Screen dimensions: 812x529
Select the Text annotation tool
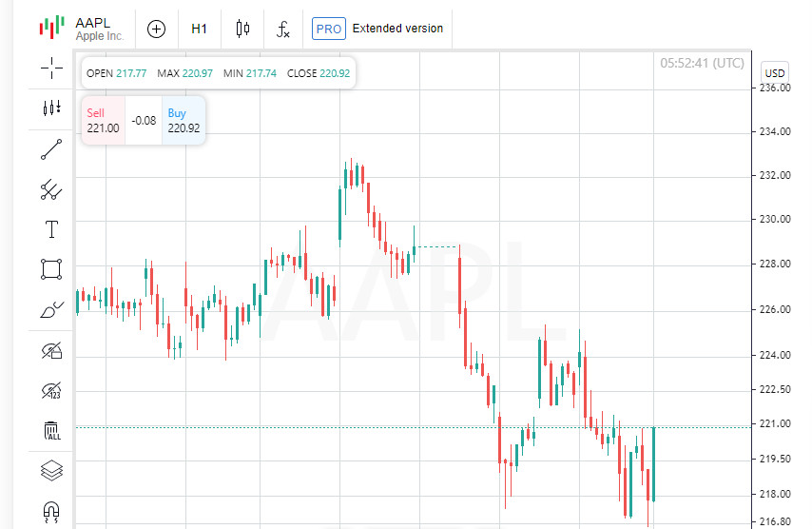point(51,229)
